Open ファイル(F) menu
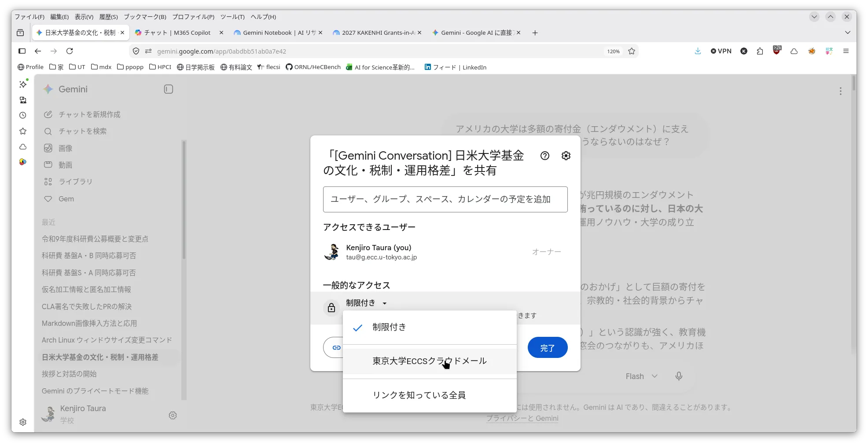Viewport: 868px width, 445px height. click(29, 17)
